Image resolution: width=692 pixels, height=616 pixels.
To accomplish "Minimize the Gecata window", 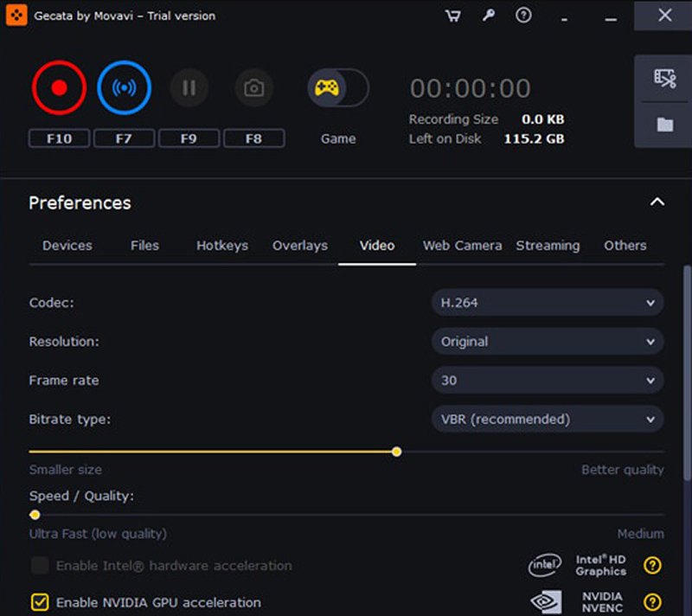I will [x=611, y=19].
